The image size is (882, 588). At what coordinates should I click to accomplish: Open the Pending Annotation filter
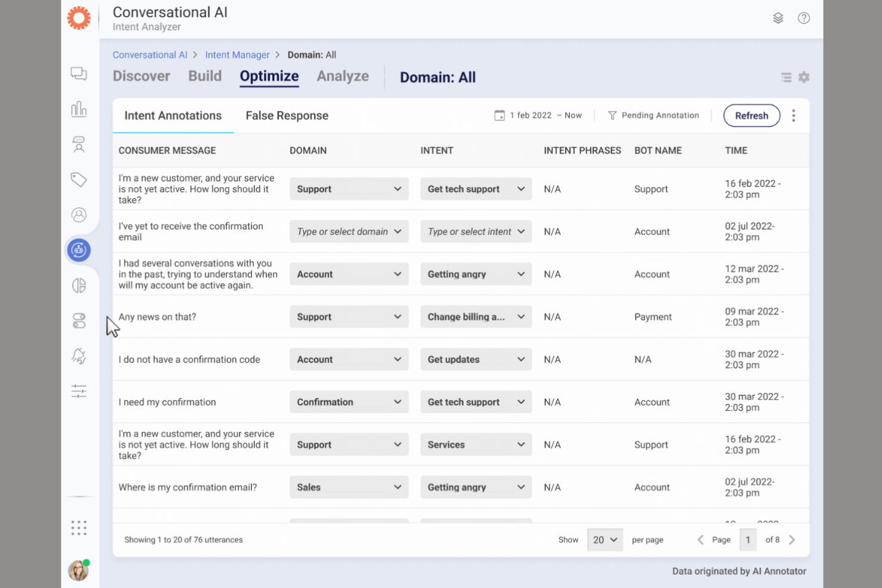point(654,115)
